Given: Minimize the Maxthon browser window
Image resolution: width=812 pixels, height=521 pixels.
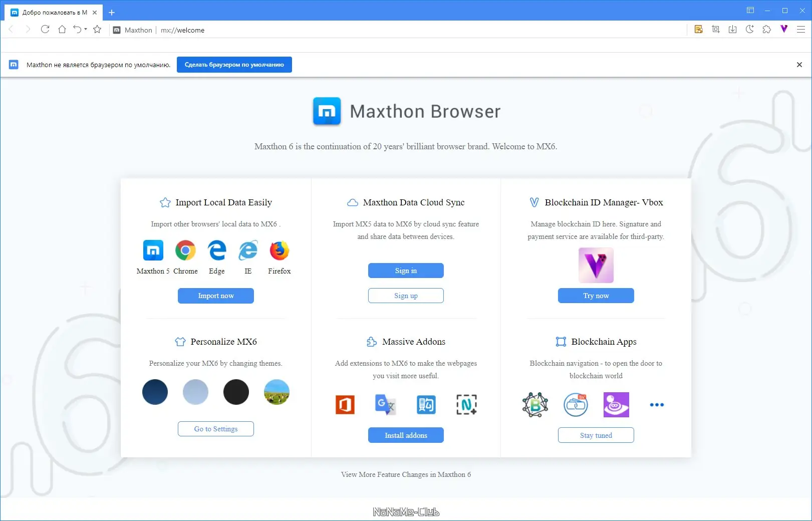Looking at the screenshot, I should pyautogui.click(x=767, y=11).
